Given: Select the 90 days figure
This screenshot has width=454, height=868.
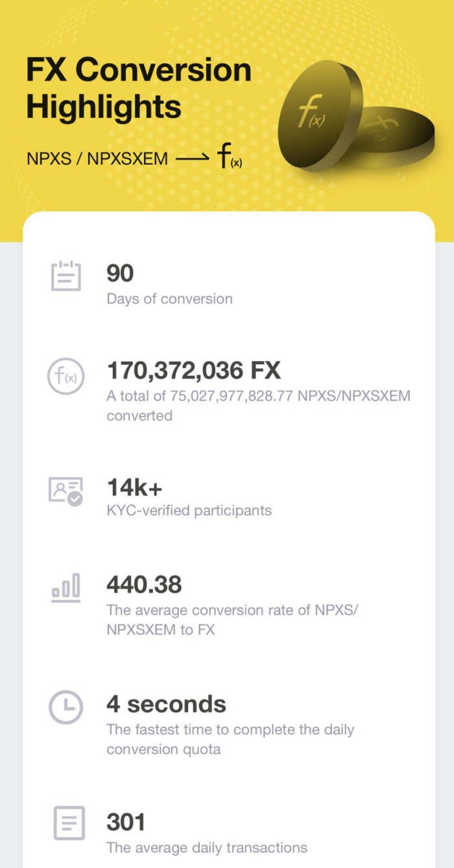Looking at the screenshot, I should (120, 274).
